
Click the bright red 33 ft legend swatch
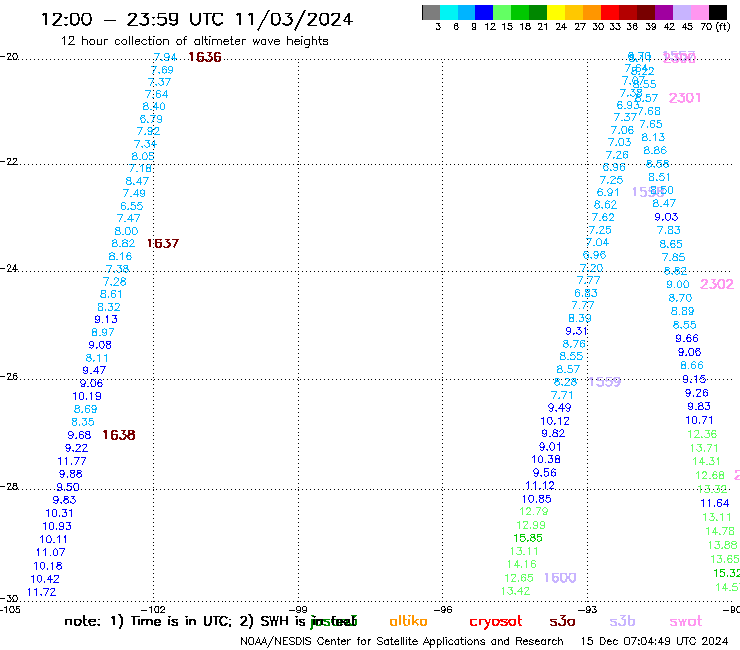610,12
